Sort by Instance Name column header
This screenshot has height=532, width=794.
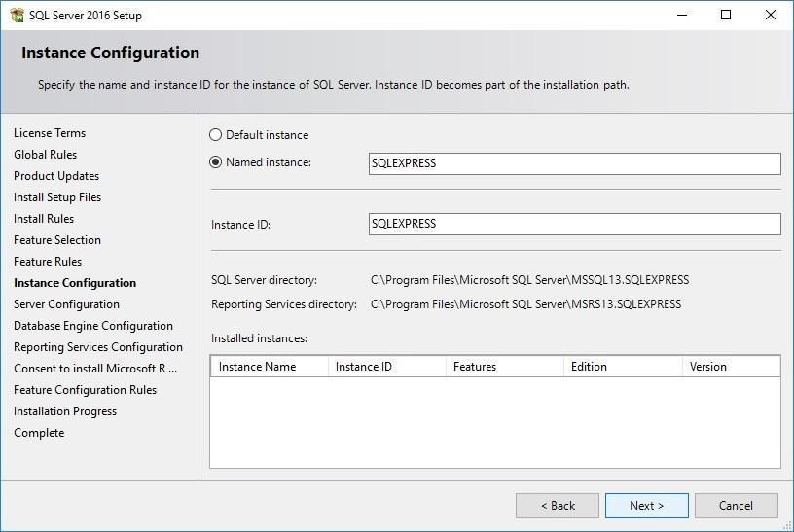tap(268, 367)
